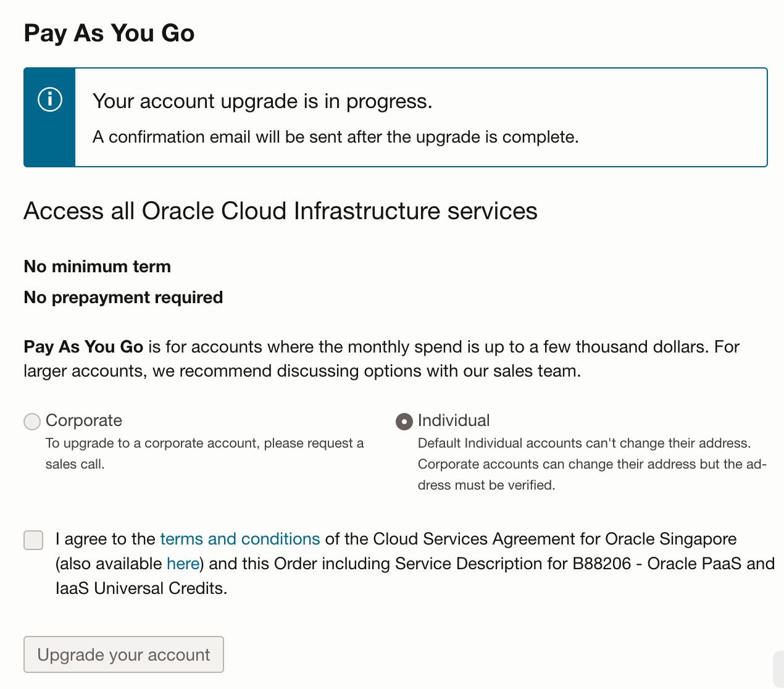
Task: Click the "request a sales call" description text
Action: click(204, 453)
